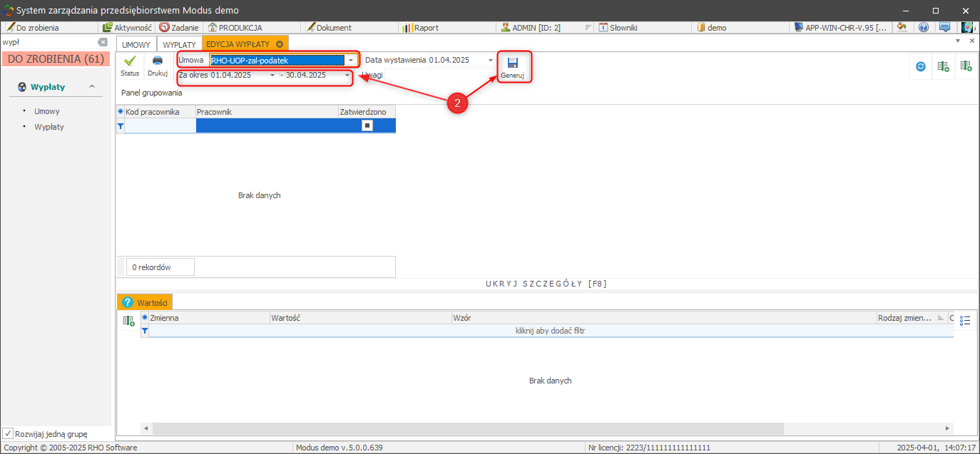
Task: Click the add-column icon in Wartości panel
Action: pos(128,321)
